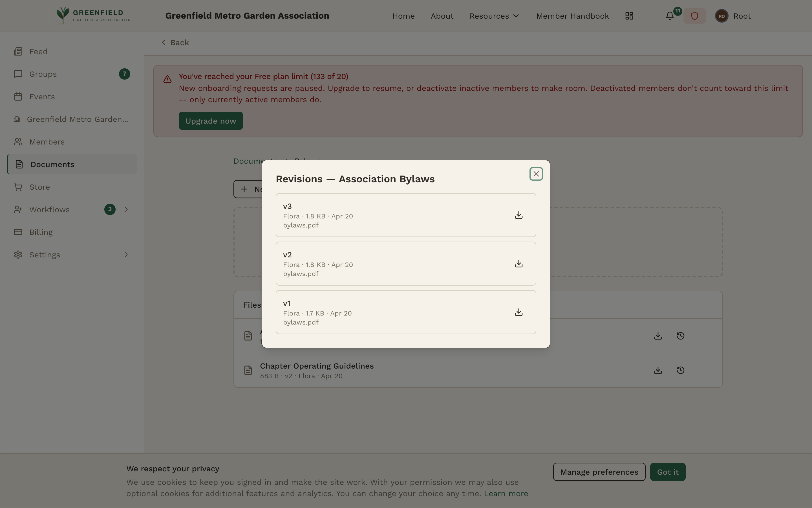Download Chapter Operating Guidelines file
812x508 pixels.
coord(658,370)
